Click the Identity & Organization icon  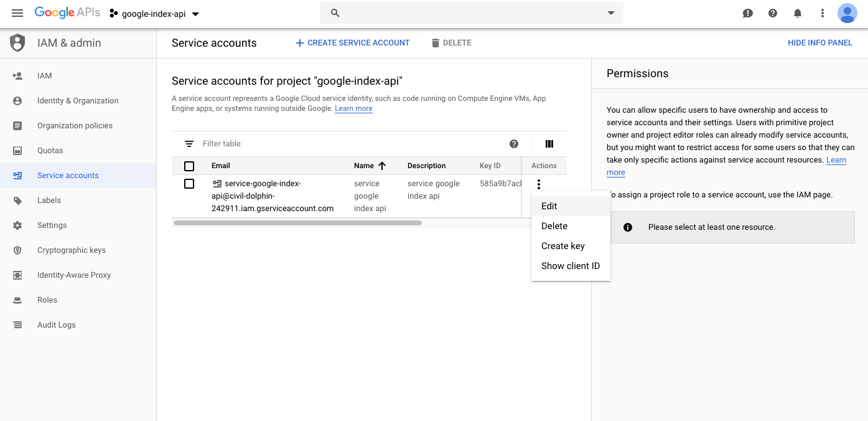coord(17,101)
